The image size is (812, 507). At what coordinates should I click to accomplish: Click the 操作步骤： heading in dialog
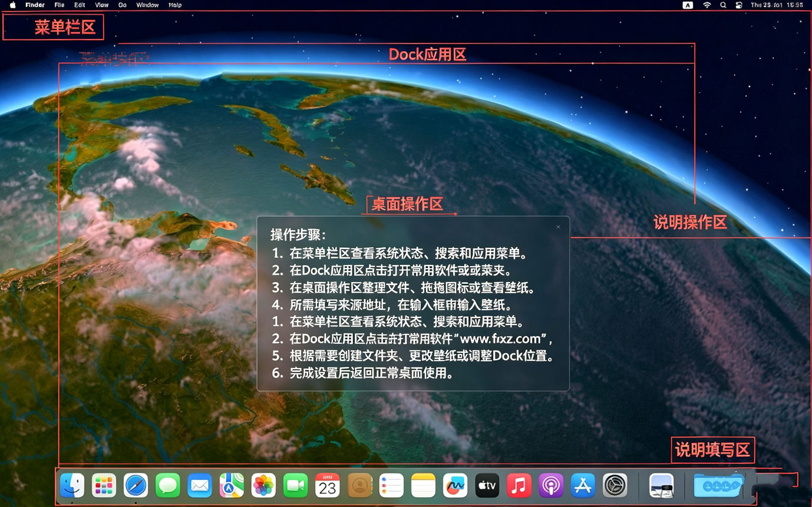[298, 234]
